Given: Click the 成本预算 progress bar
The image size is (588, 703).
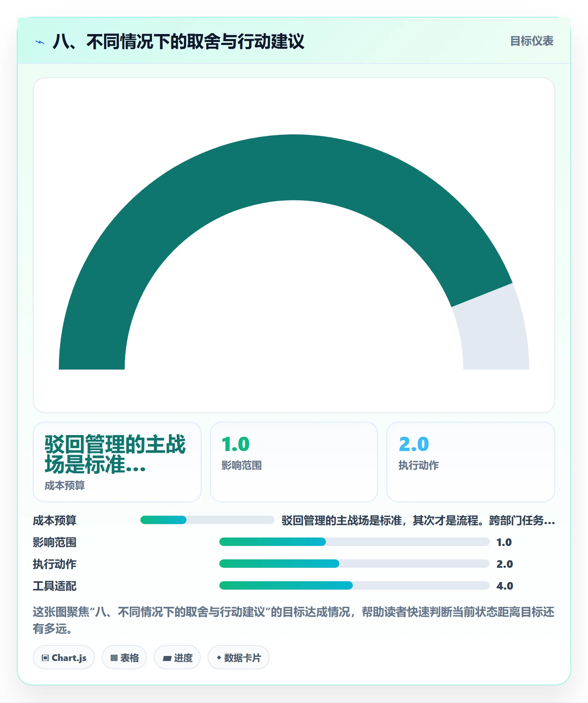Looking at the screenshot, I should click(207, 520).
